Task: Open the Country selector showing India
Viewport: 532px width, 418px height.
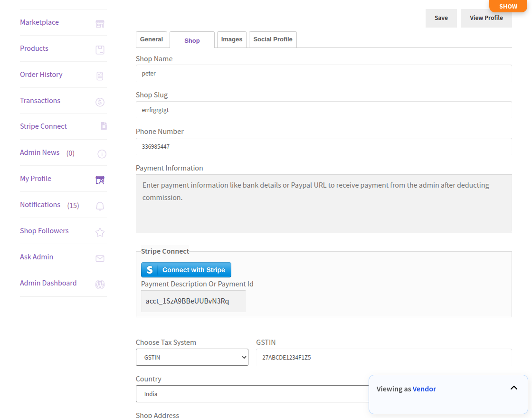Action: pyautogui.click(x=252, y=394)
